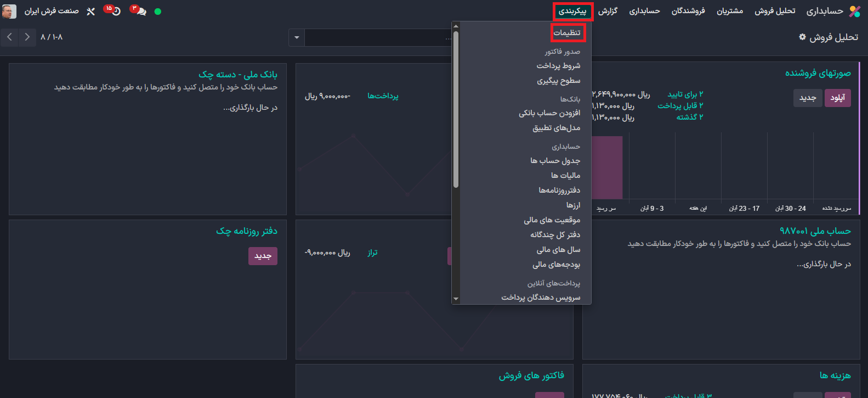Choose جدول حساب ها in the menu
The width and height of the screenshot is (868, 398).
(555, 160)
